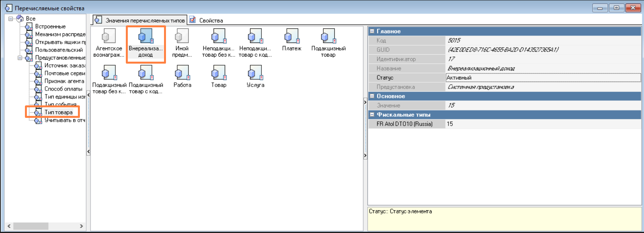644x233 pixels.
Task: Collapse the Предустановленные tree branch
Action: click(x=20, y=58)
